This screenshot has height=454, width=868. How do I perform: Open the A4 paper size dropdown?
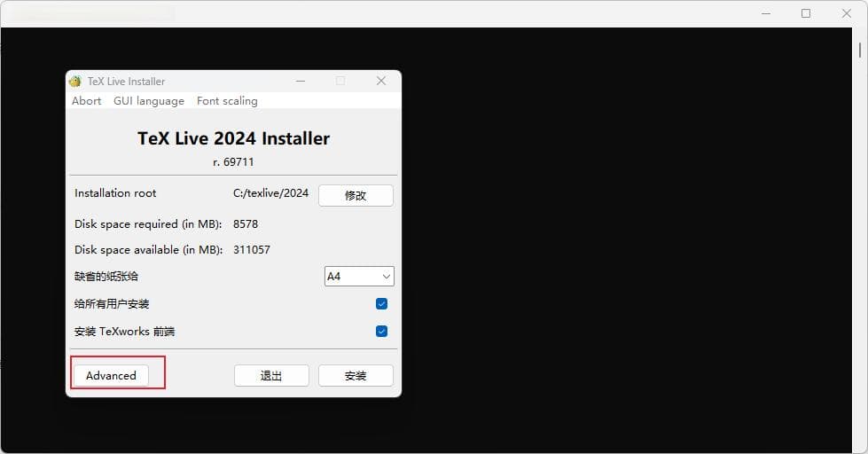click(x=359, y=277)
